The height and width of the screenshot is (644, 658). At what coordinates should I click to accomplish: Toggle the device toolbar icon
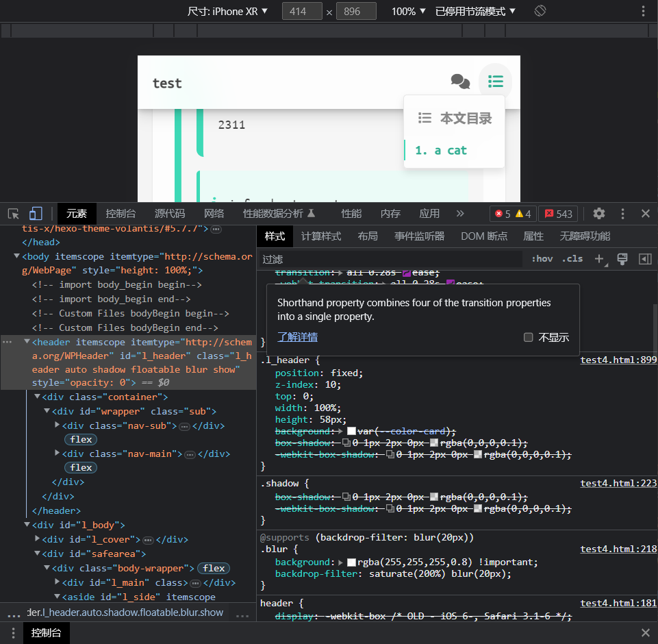(x=36, y=214)
